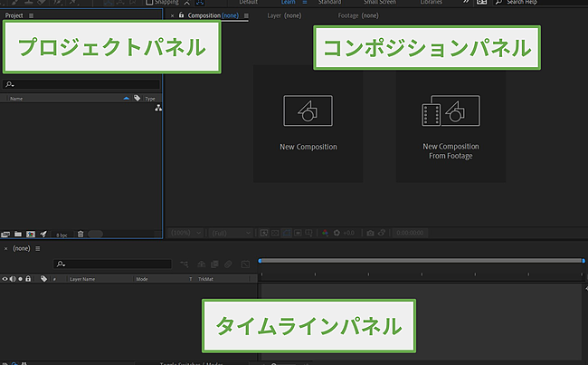Click the composition mini-flowchart icon
Image resolution: width=588 pixels, height=365 pixels.
(x=185, y=264)
